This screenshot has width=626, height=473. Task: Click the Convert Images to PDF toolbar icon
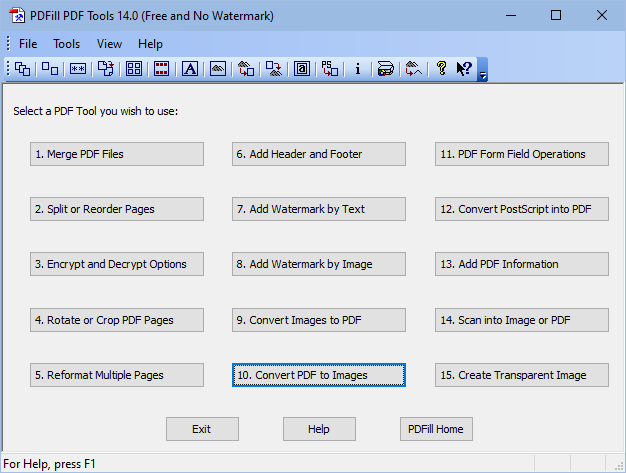[246, 69]
